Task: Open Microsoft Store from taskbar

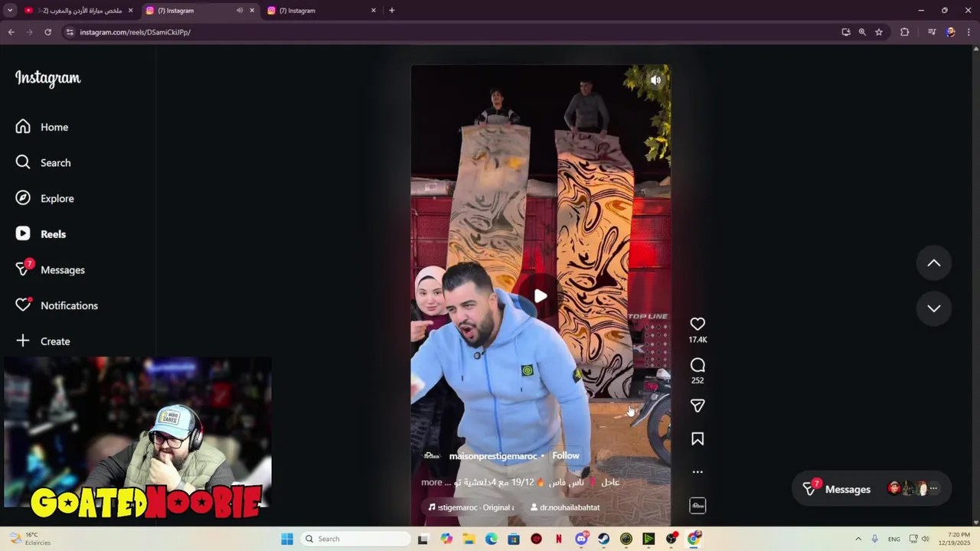Action: click(514, 539)
